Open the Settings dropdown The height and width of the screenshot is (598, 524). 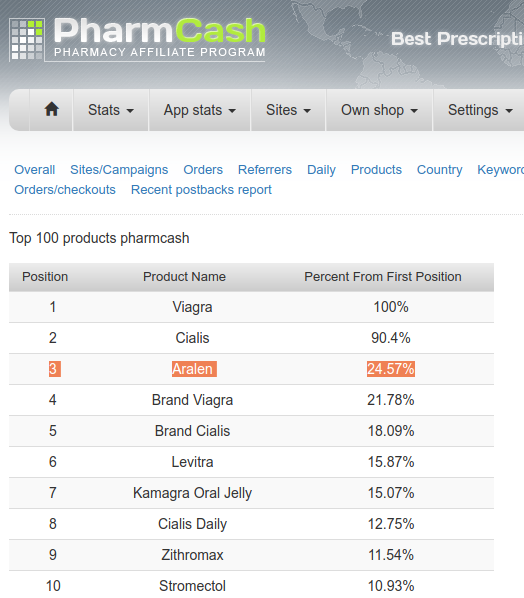480,110
